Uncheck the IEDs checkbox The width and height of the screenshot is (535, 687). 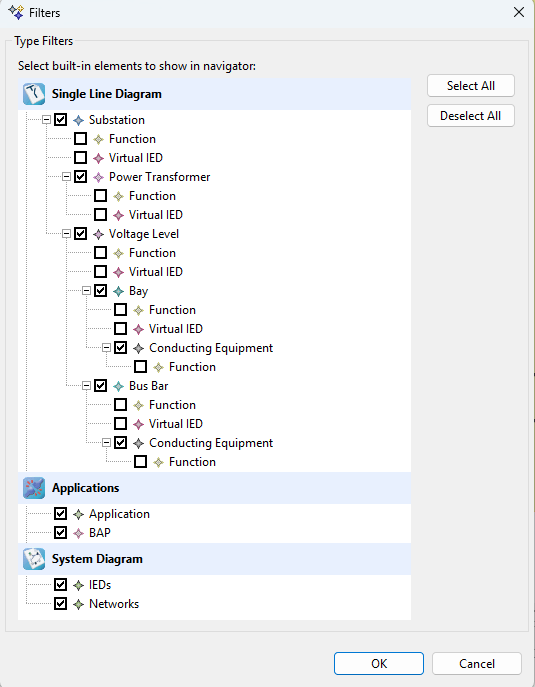(60, 584)
